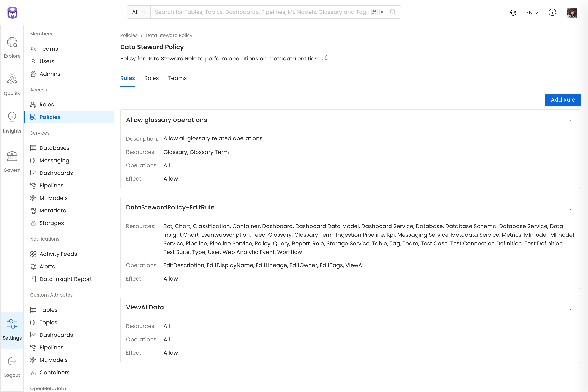Expand the ViewAllData options menu
Viewport: 588px width, 392px height.
[571, 307]
